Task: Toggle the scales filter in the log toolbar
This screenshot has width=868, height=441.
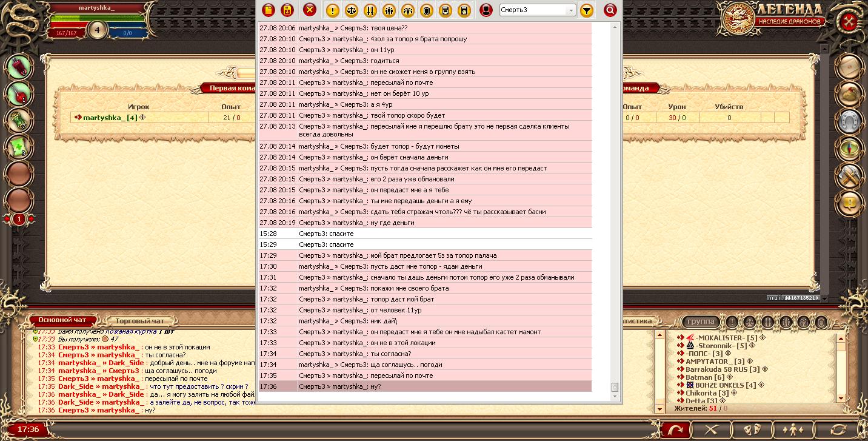Action: click(351, 10)
